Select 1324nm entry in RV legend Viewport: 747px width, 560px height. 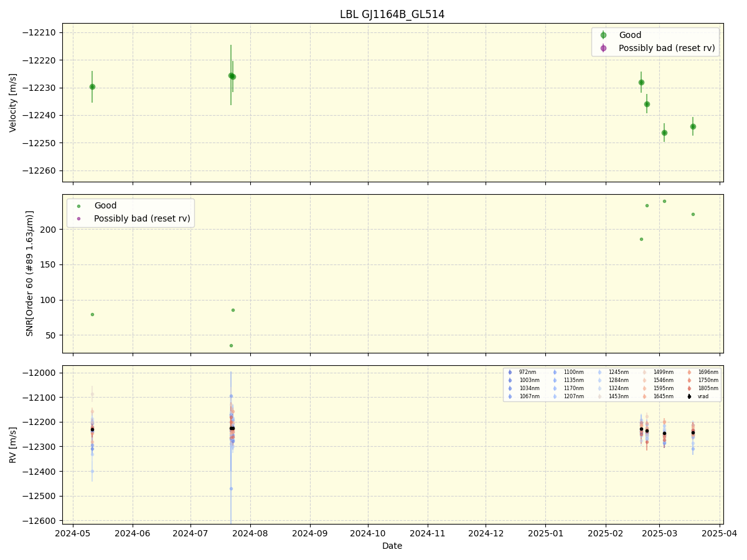(x=619, y=388)
